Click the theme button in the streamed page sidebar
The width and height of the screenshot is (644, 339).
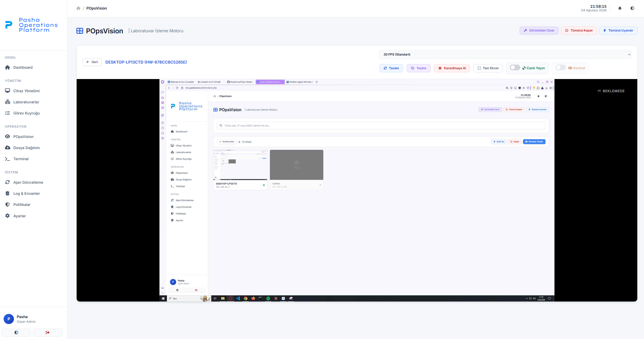[x=178, y=290]
